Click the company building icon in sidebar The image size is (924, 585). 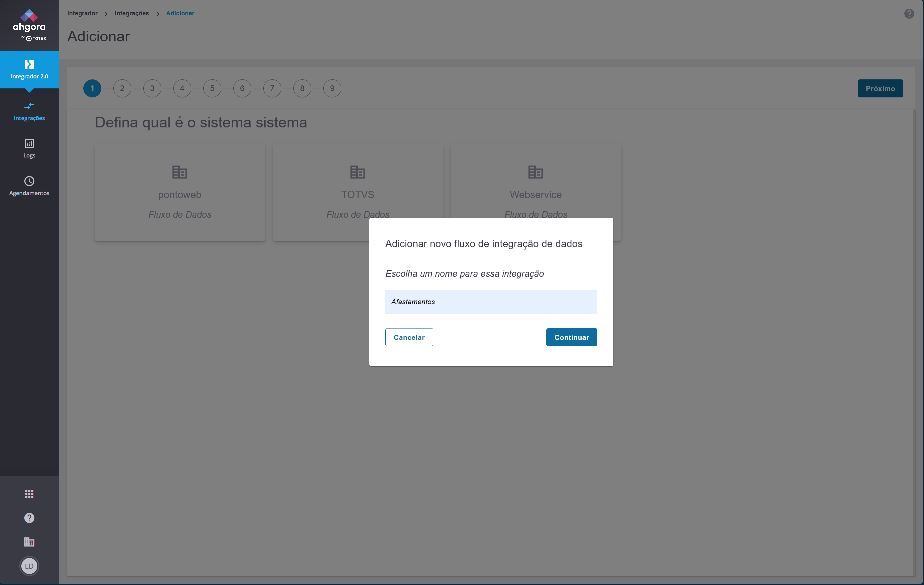click(x=29, y=542)
